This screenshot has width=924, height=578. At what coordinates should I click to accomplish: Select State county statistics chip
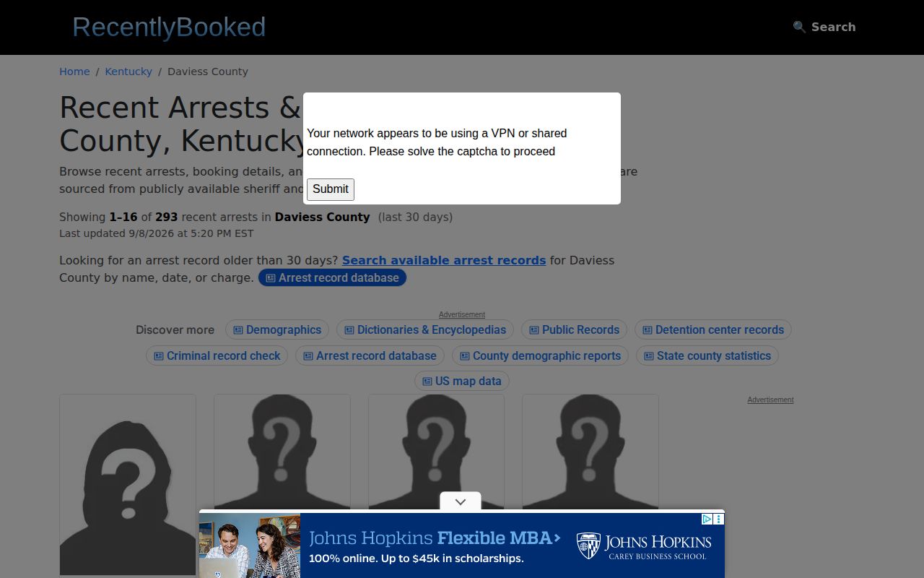click(707, 355)
